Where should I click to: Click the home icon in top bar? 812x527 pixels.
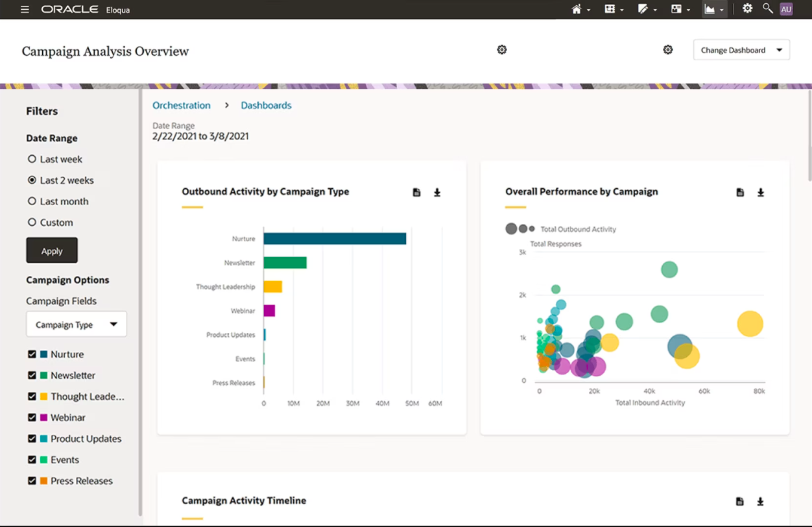577,9
